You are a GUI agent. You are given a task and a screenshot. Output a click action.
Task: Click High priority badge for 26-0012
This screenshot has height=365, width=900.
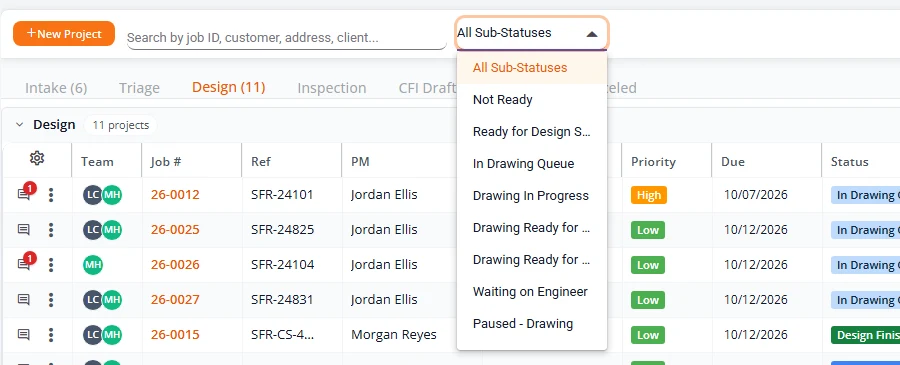coord(649,195)
